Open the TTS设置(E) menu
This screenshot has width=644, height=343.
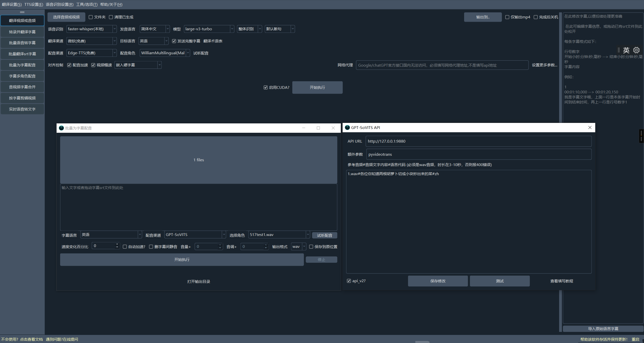pyautogui.click(x=34, y=4)
